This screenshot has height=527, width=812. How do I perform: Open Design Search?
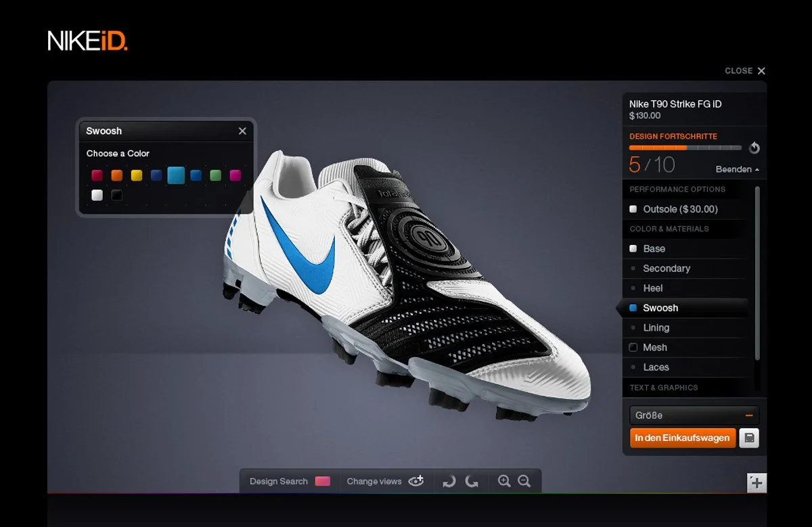pyautogui.click(x=279, y=482)
